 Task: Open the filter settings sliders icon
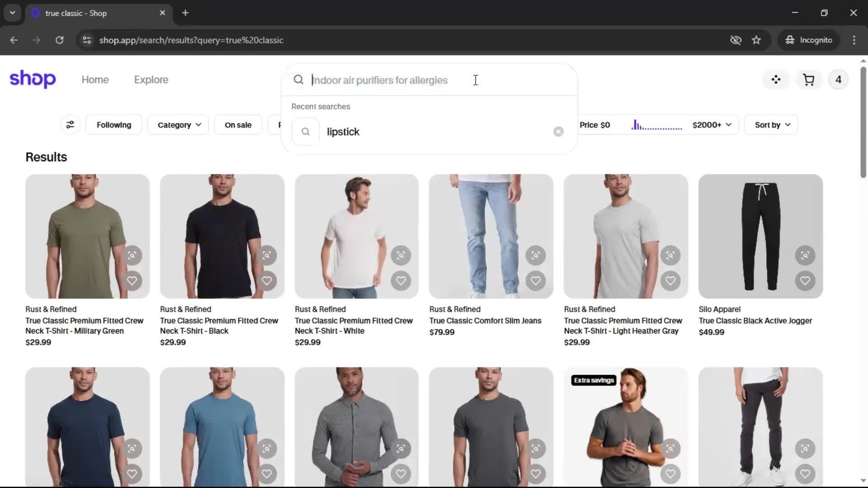[70, 125]
